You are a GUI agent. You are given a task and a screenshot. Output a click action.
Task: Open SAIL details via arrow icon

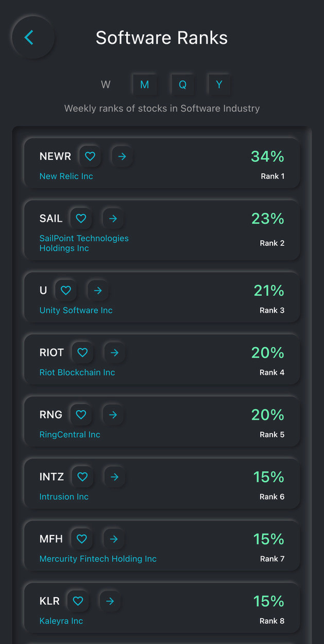[113, 218]
